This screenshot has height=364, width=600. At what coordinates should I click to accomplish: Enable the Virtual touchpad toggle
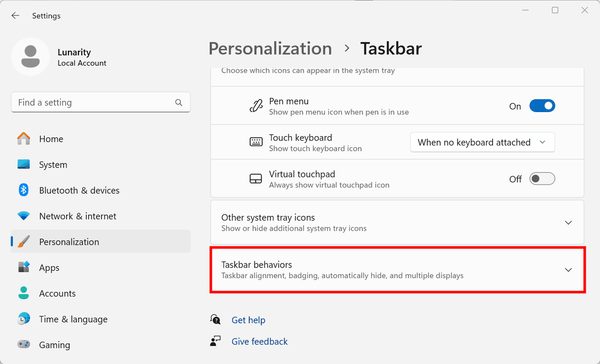[x=542, y=179]
